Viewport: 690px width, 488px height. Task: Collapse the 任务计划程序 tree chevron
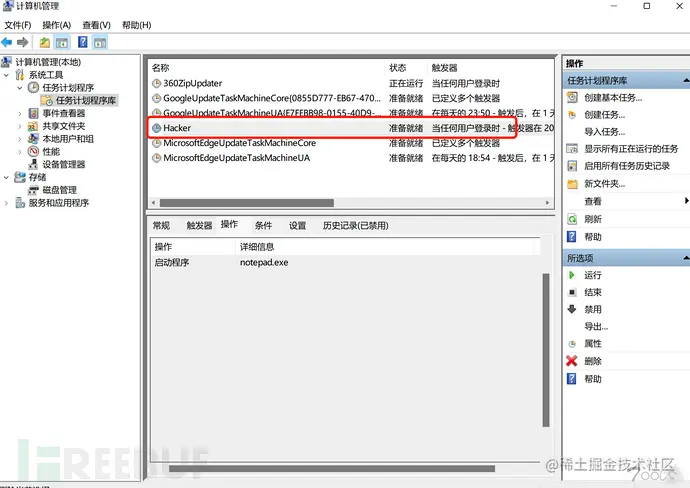[20, 88]
